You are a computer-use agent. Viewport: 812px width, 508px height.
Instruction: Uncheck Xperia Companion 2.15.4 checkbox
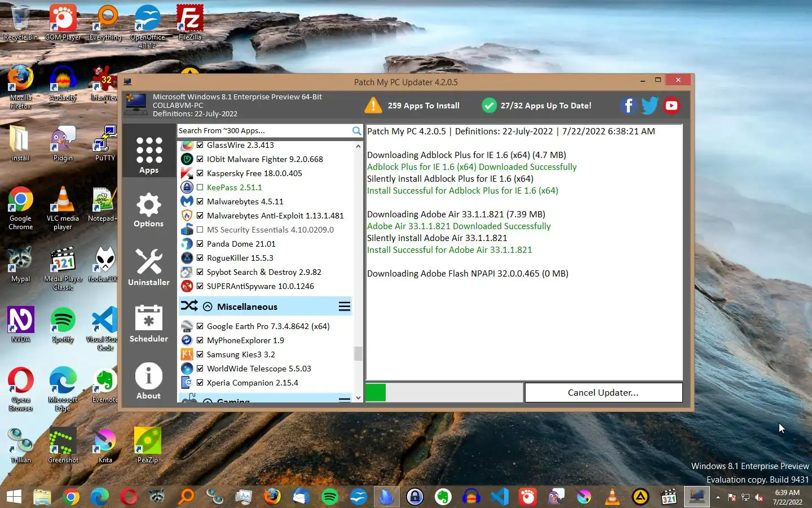pyautogui.click(x=200, y=383)
